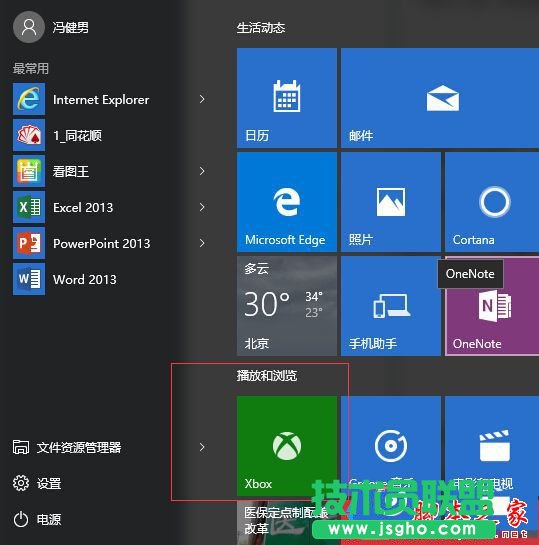This screenshot has width=539, height=545.
Task: Expand Internet Explorer jump list arrow
Action: point(202,99)
